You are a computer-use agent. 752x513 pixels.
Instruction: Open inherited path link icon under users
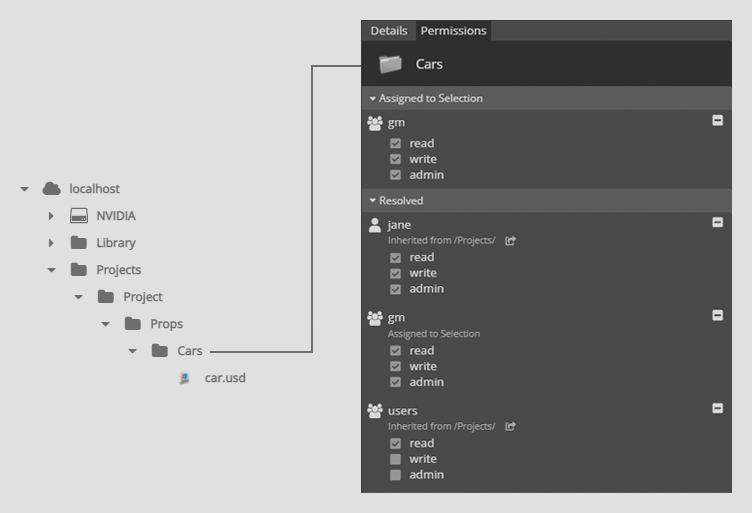510,426
